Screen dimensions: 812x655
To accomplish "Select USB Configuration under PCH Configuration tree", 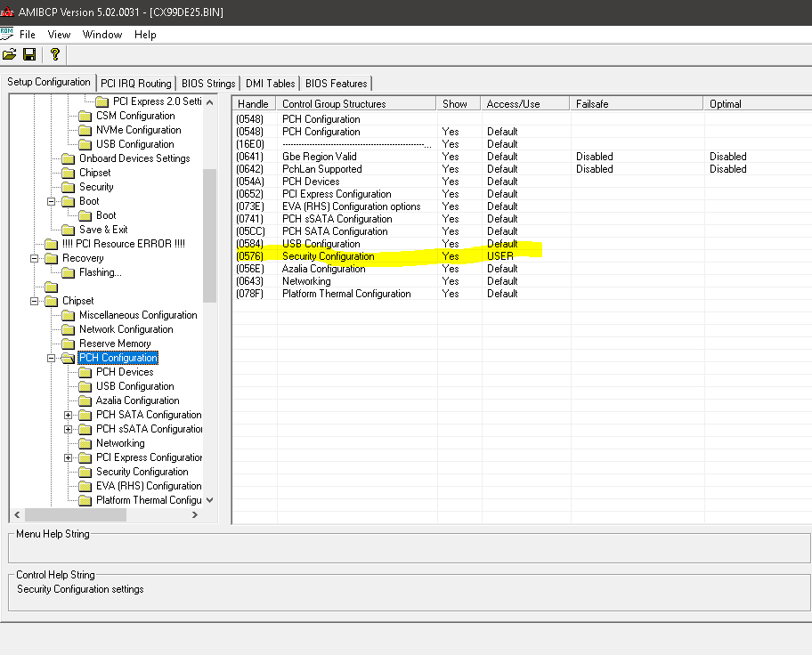I will pos(134,386).
